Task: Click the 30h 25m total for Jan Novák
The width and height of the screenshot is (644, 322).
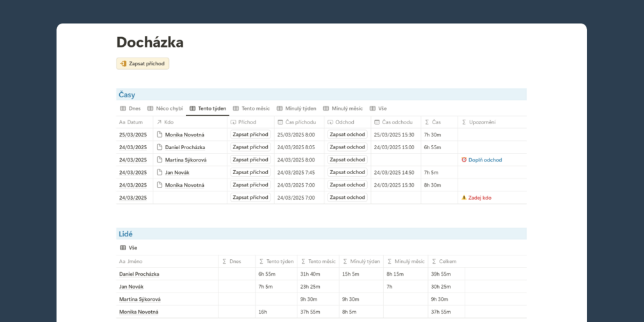Action: coord(441,287)
